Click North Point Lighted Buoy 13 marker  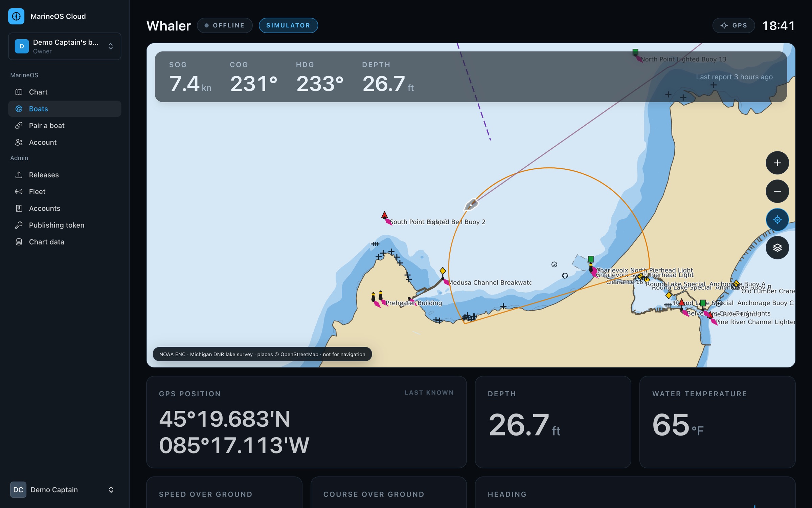[635, 52]
